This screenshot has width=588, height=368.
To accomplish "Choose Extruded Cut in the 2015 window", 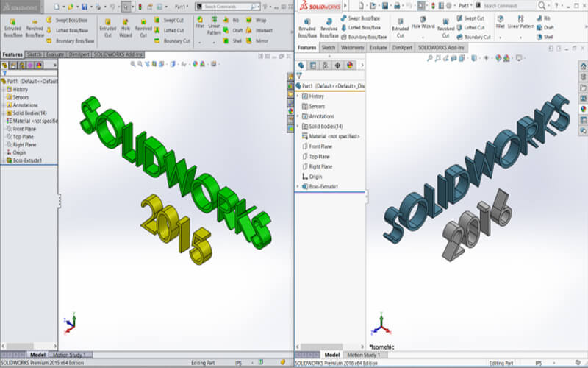I will [x=107, y=28].
